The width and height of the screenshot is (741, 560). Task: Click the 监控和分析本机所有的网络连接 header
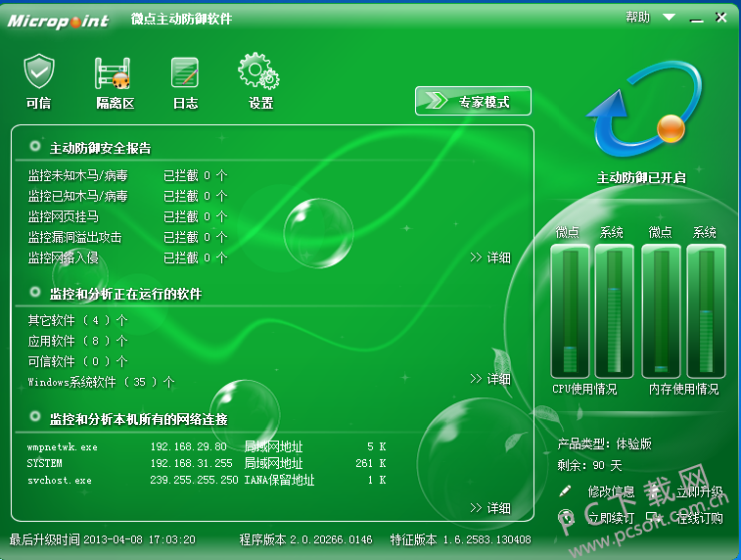pos(138,419)
